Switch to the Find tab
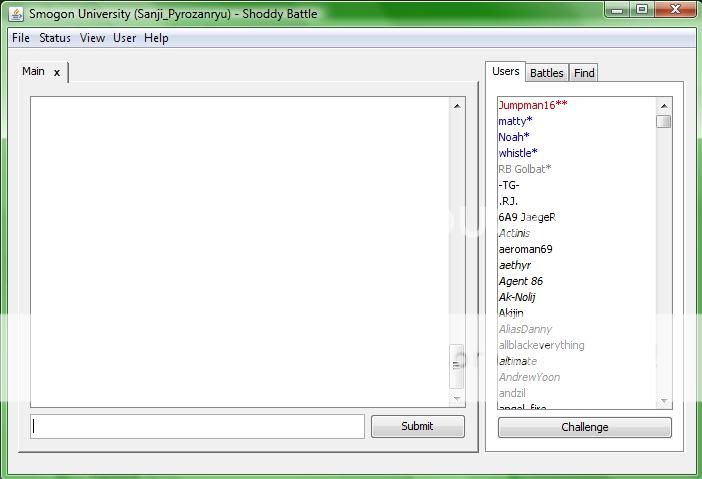 click(584, 73)
